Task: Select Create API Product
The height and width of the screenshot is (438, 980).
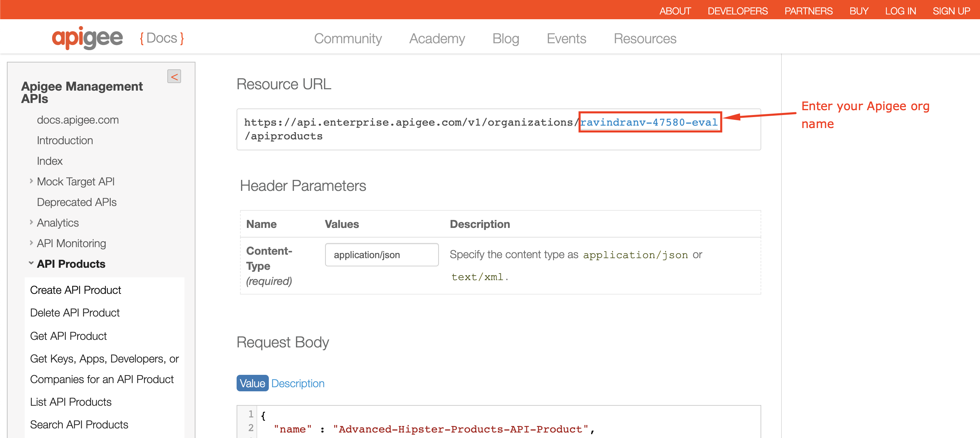Action: [x=75, y=290]
